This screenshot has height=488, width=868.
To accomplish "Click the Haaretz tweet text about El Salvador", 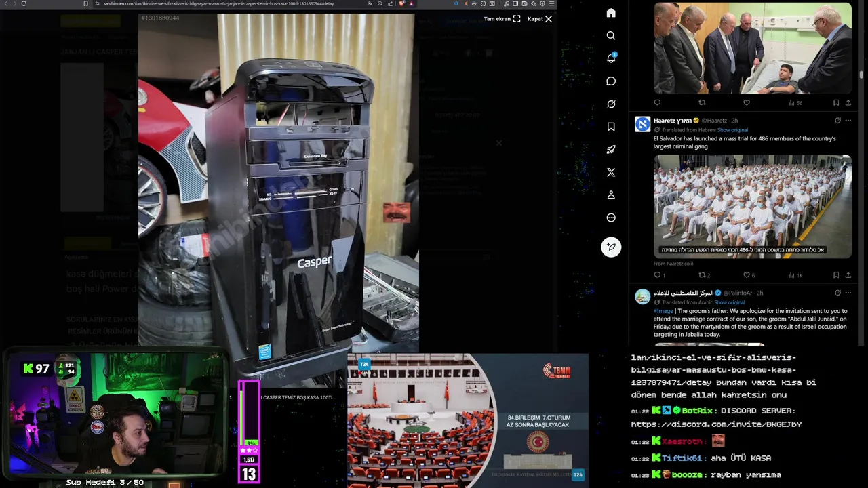I will [x=745, y=142].
